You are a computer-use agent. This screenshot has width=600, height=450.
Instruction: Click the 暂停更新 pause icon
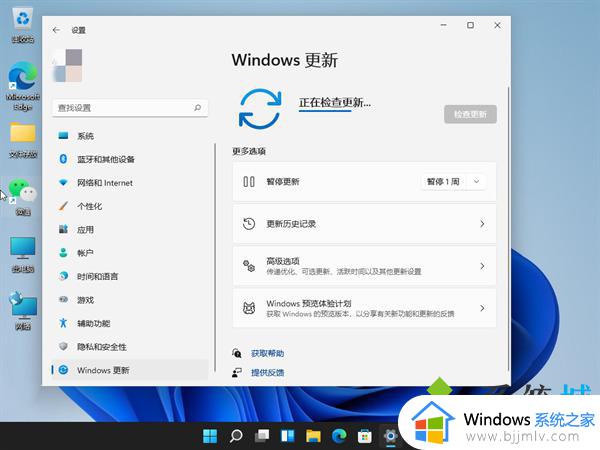(249, 182)
